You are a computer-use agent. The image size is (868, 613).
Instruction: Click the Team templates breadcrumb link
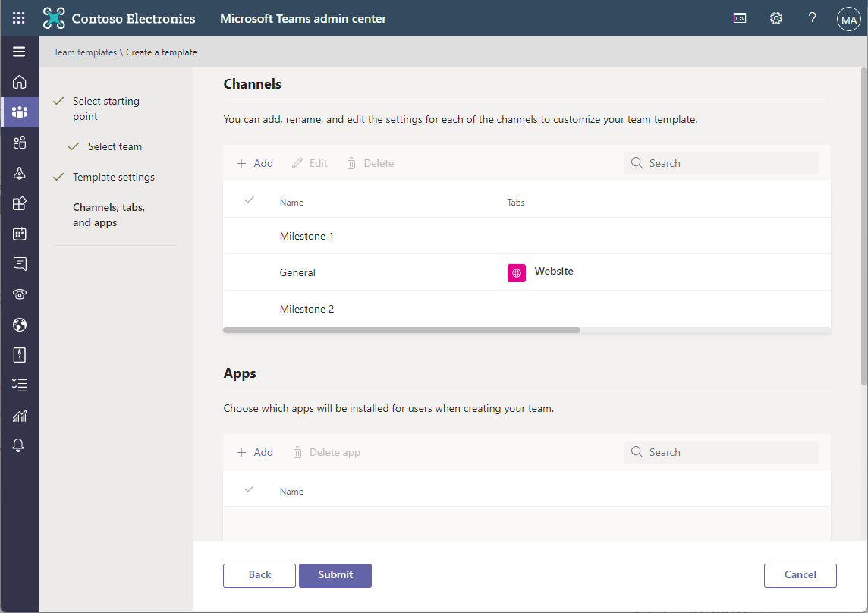coord(85,52)
